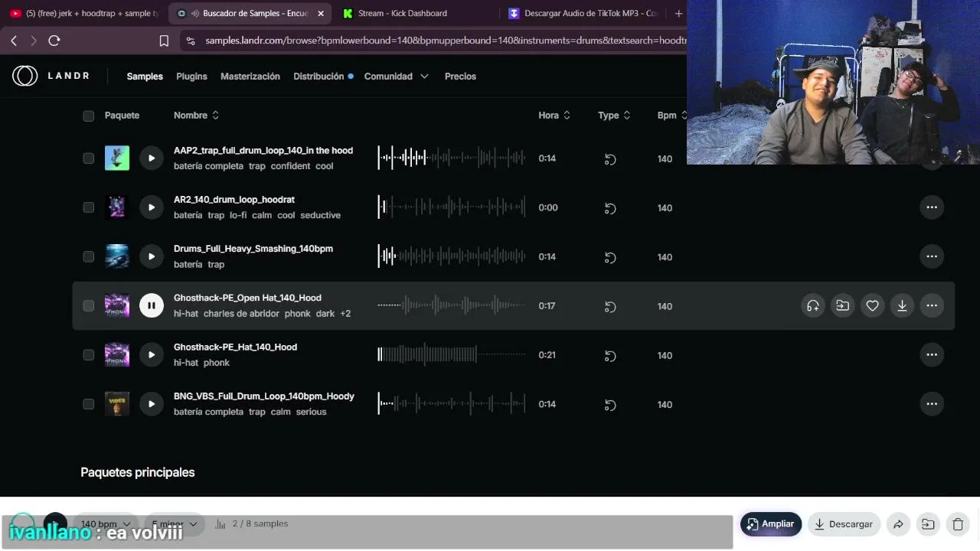
Task: Open the LANDR logo home link
Action: (51, 76)
